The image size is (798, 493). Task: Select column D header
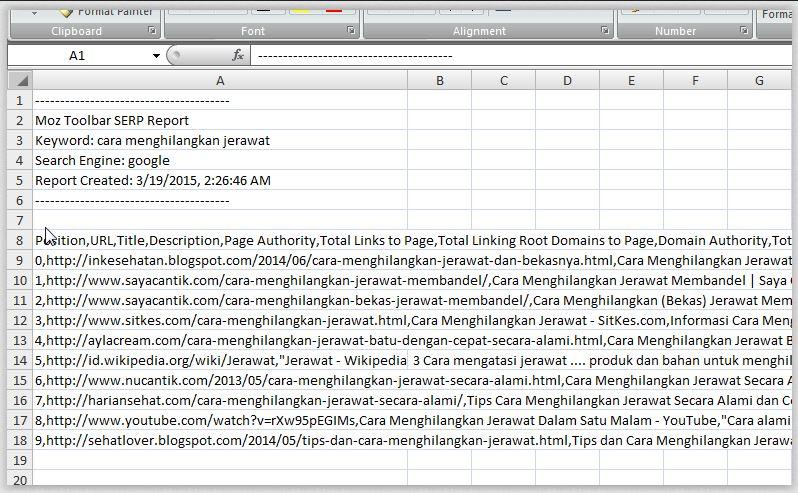click(x=567, y=81)
